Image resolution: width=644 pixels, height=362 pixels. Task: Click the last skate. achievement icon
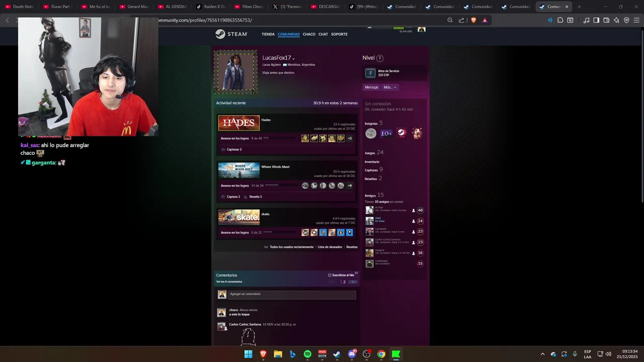click(x=350, y=232)
